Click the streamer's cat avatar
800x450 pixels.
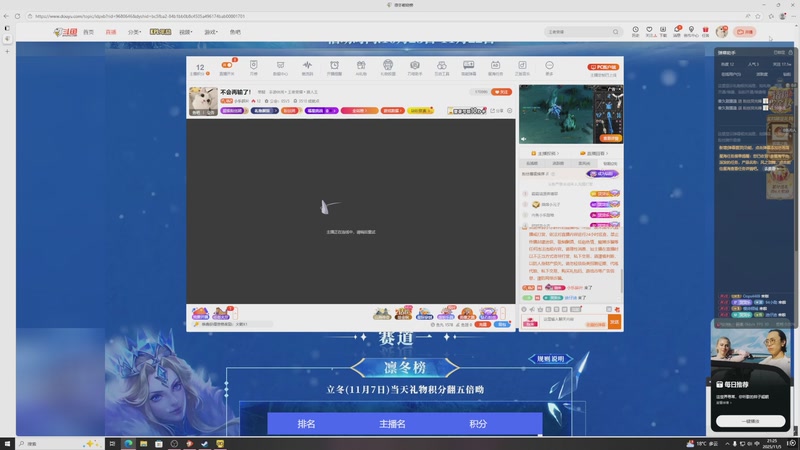[x=203, y=101]
